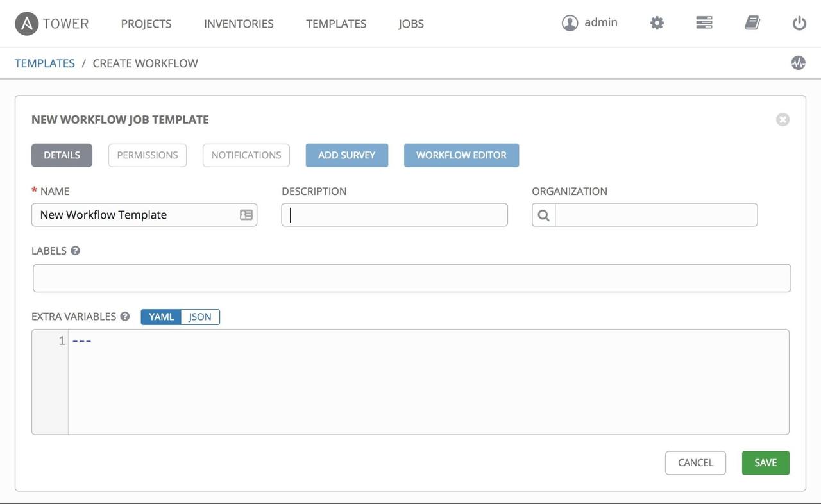Select the DETAILS tab
This screenshot has height=504, width=821.
[x=61, y=154]
